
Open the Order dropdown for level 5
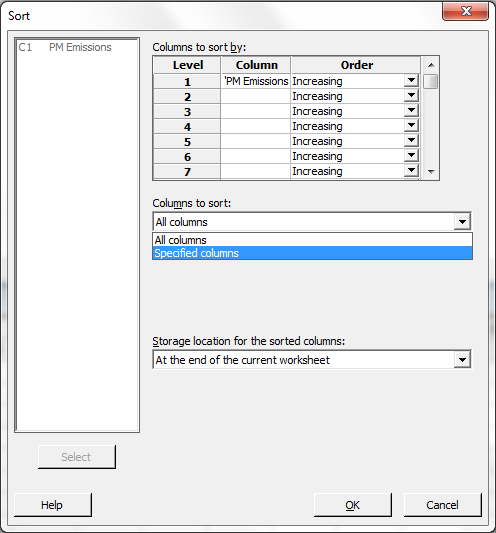point(411,141)
